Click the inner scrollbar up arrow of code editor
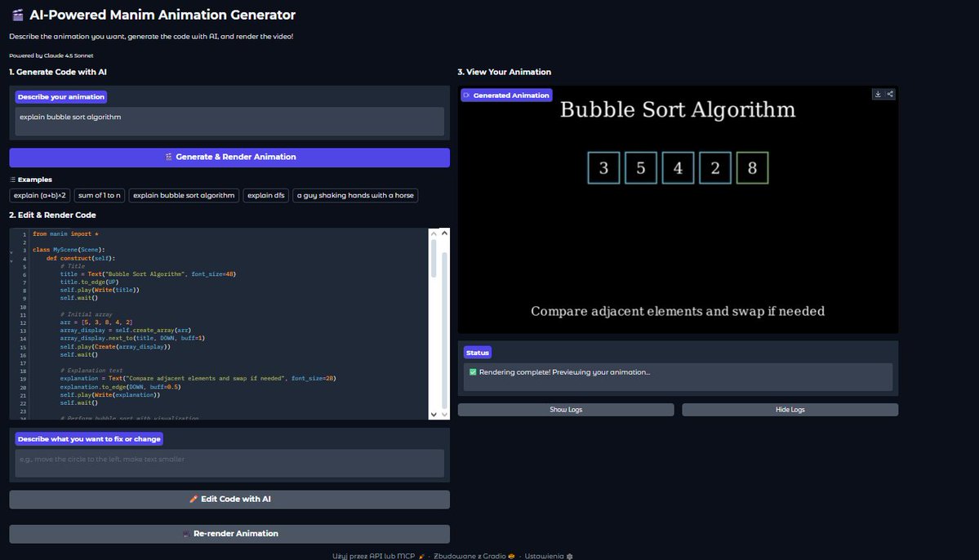The height and width of the screenshot is (560, 979). (434, 233)
